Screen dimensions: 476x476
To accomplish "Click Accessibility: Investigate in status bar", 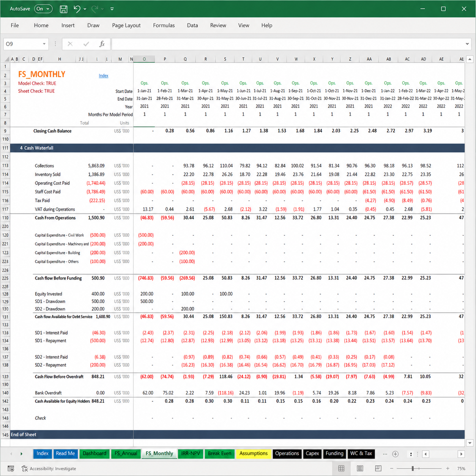I will (x=49, y=469).
